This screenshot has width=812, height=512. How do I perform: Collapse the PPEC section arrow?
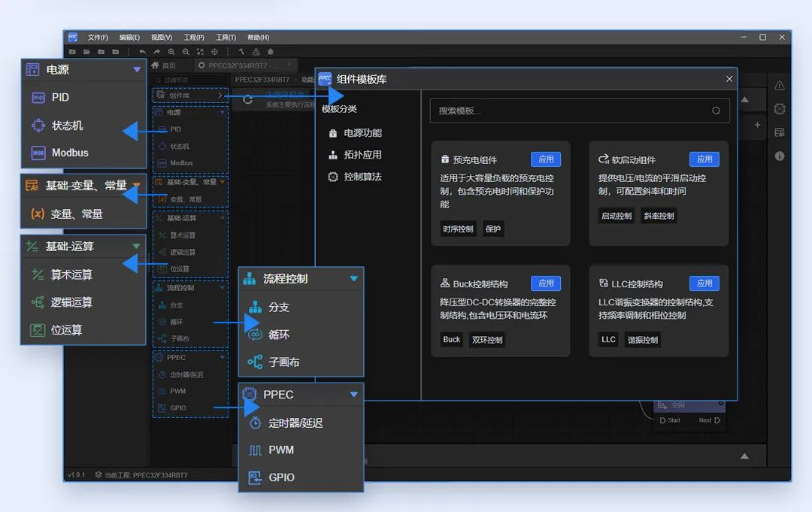(x=353, y=395)
